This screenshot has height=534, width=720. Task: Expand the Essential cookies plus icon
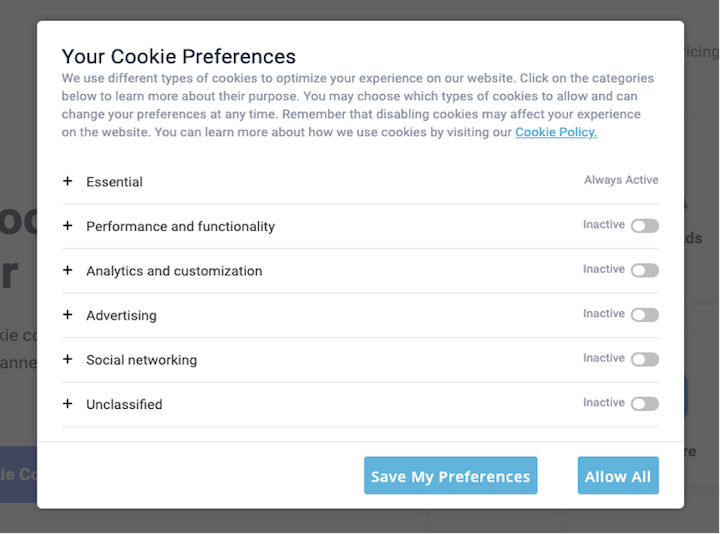click(x=68, y=181)
